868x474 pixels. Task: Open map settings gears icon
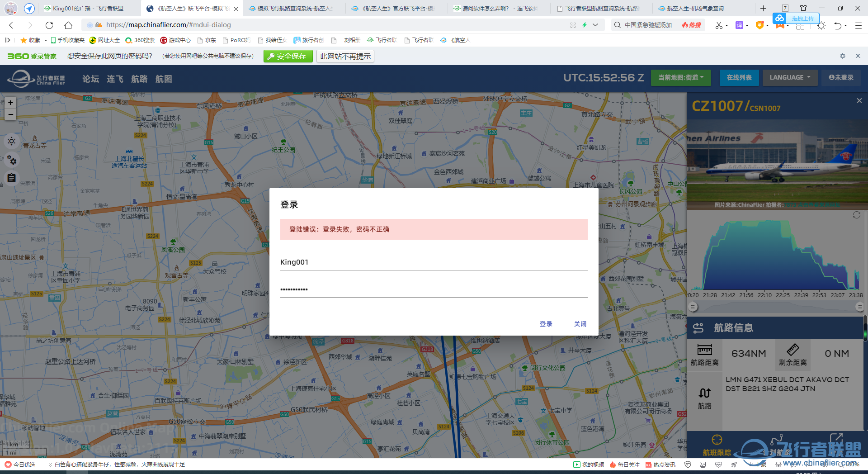tap(12, 160)
